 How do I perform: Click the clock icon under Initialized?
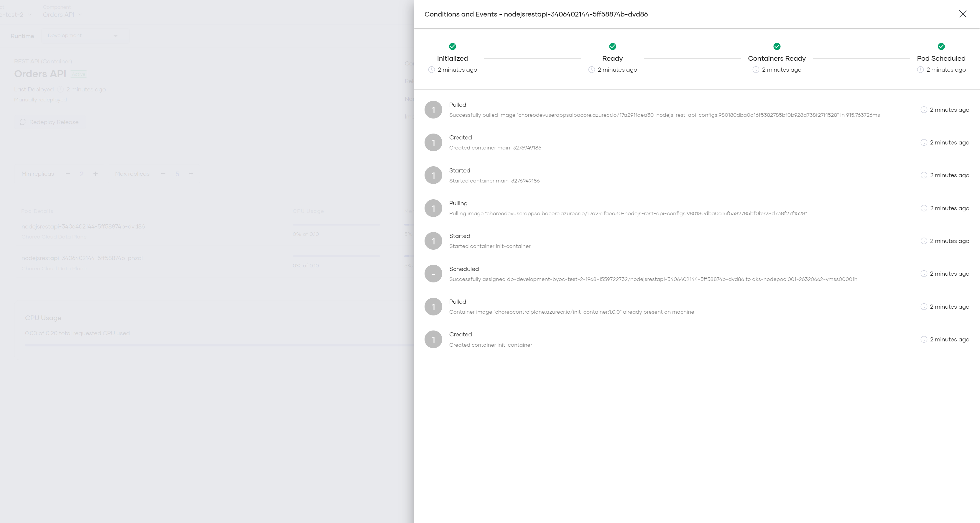431,70
